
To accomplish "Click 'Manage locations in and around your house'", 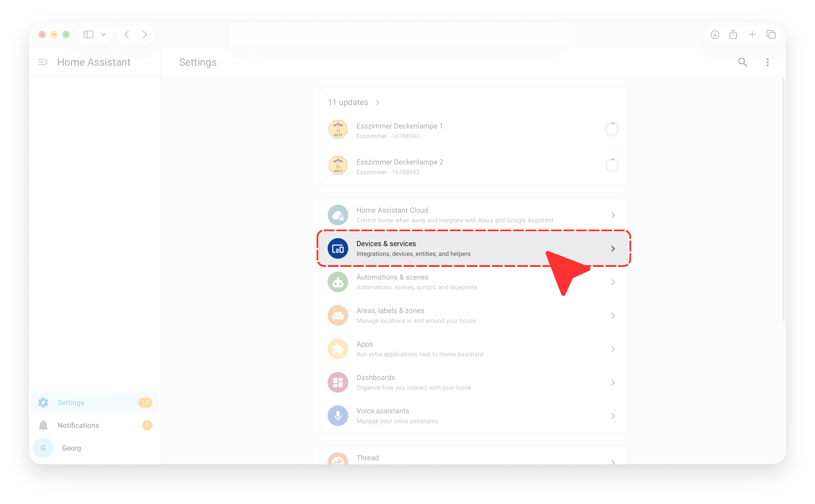I will coord(416,321).
